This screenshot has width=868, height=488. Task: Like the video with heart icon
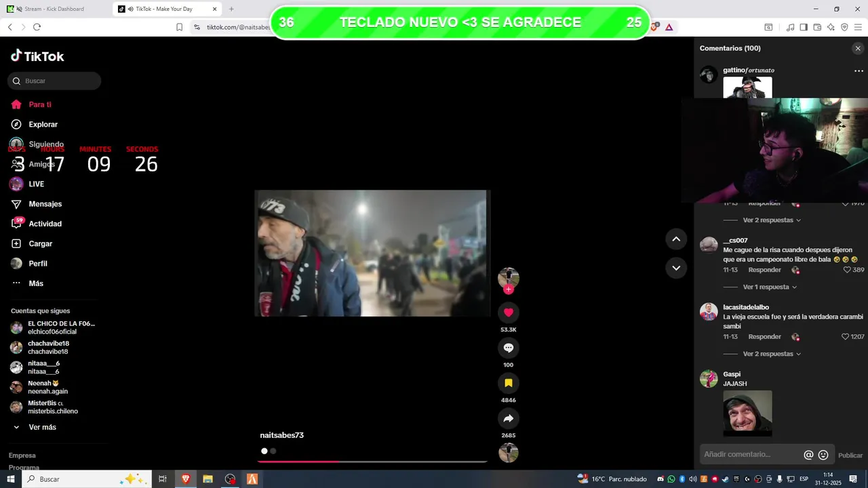[x=509, y=312]
